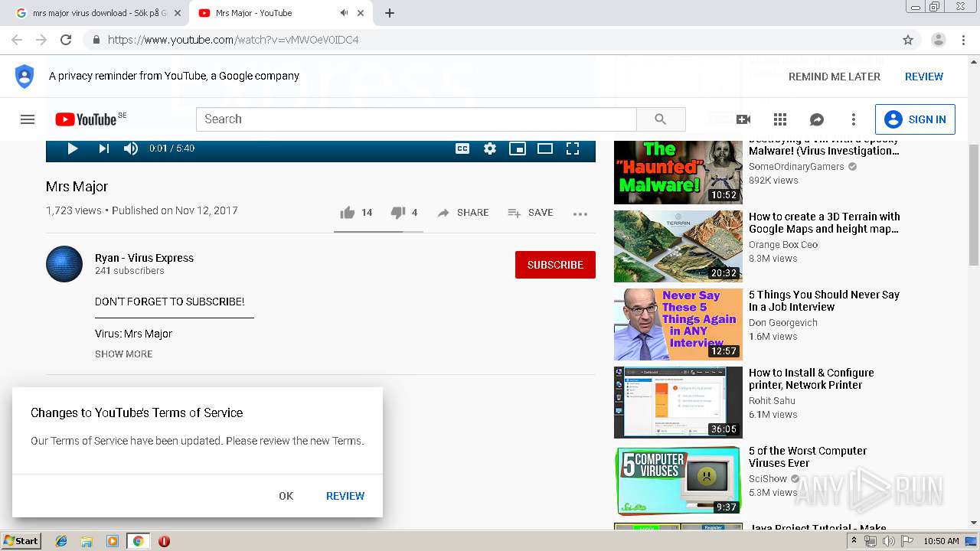Click REVIEW in the Terms of Service dialog
Viewport: 980px width, 551px height.
click(345, 496)
